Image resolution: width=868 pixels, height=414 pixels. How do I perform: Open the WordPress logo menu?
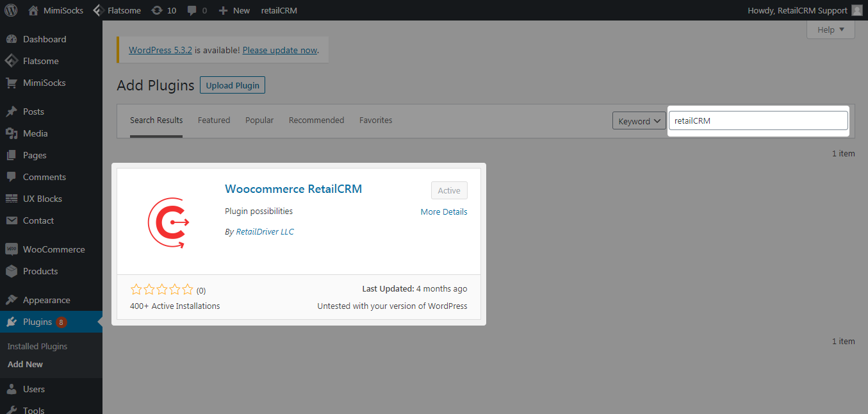point(11,10)
